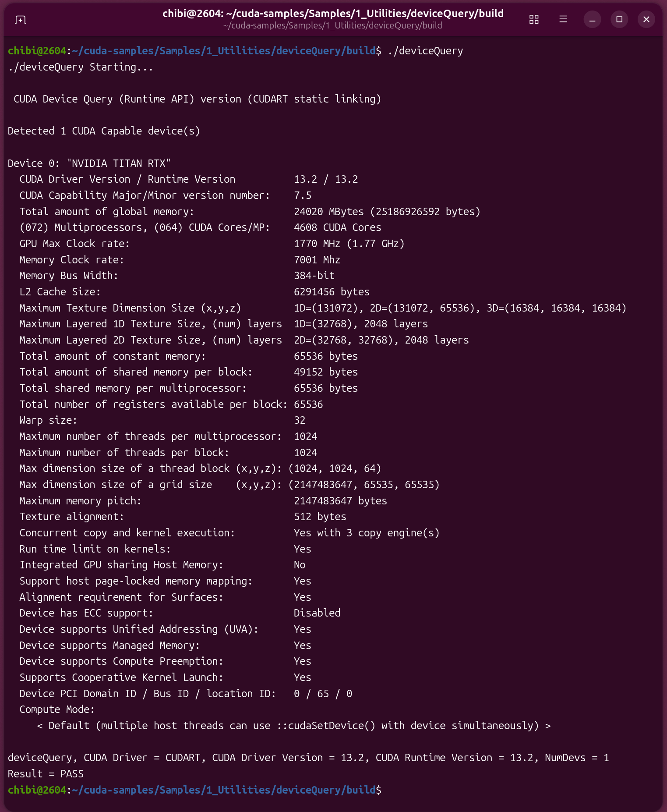Open the hamburger main menu
Screen dimensions: 667x812
tap(563, 19)
